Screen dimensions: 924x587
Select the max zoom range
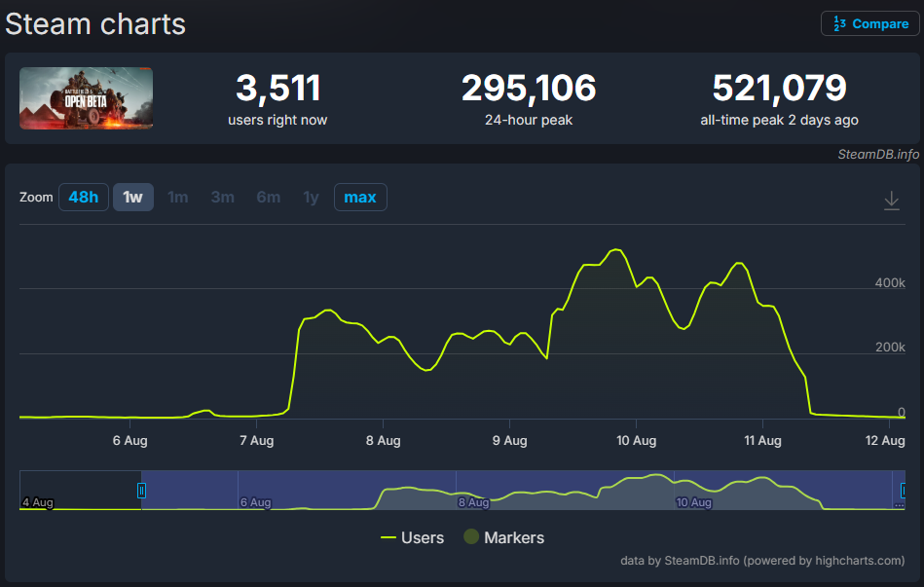tap(360, 198)
